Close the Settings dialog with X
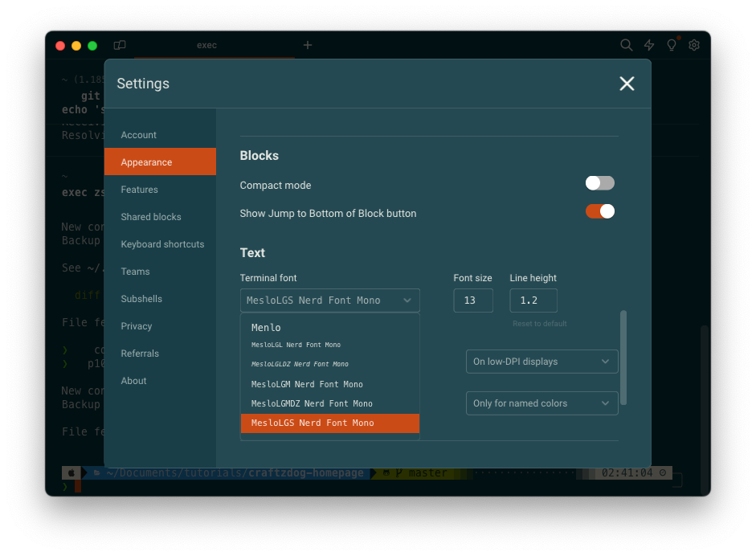 [x=627, y=84]
